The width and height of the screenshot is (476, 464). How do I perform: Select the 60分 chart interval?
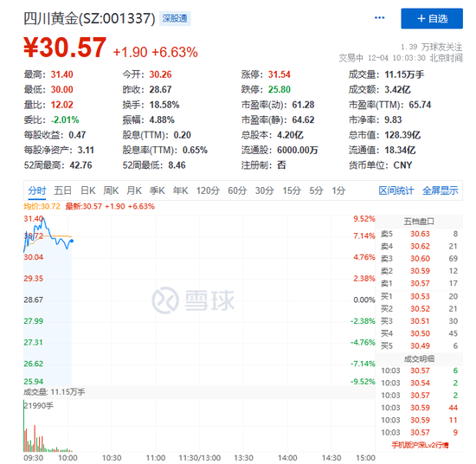coord(237,190)
